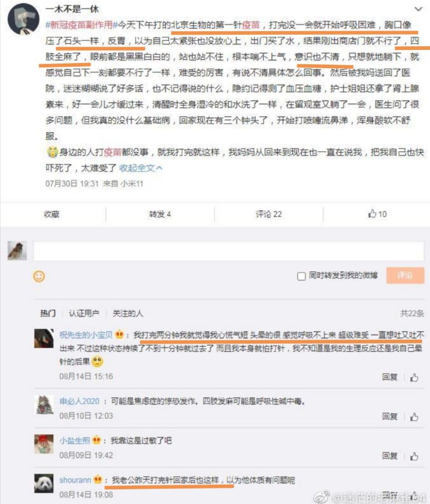Screen dimensions: 430x504
Task: Collapse the post with 收起全文
Action: coord(141,167)
